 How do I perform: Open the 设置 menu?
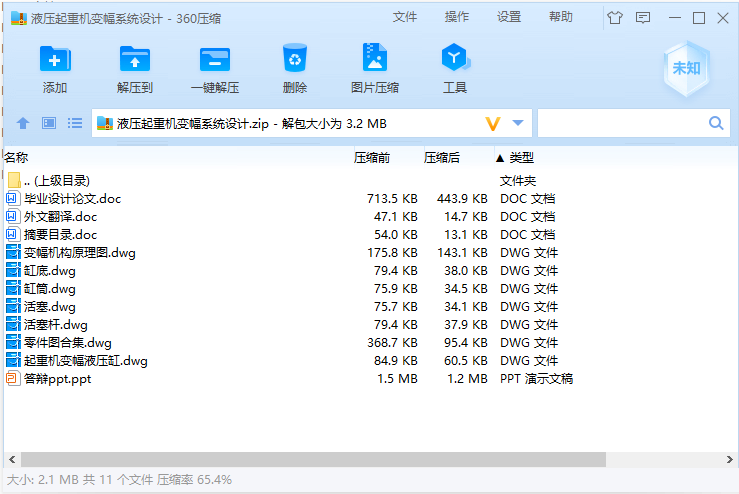[509, 17]
